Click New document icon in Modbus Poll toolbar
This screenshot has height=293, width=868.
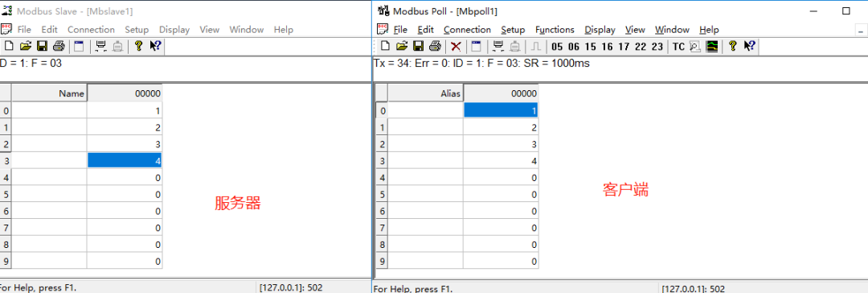tap(385, 46)
